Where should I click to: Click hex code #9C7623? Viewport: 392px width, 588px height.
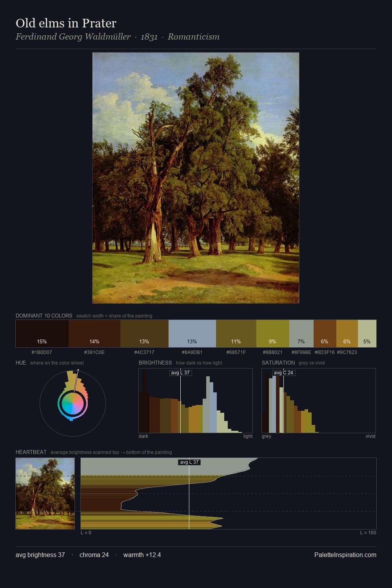point(347,352)
